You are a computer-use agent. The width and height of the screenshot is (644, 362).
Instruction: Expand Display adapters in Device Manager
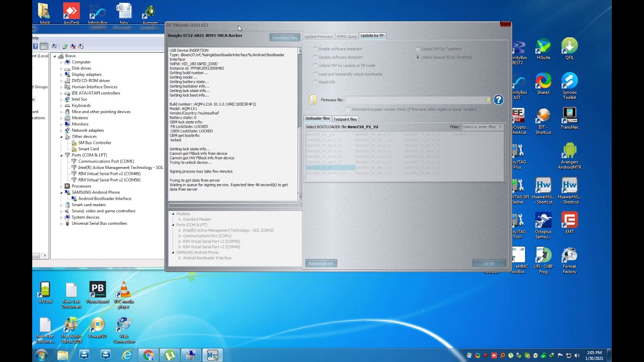coord(62,74)
